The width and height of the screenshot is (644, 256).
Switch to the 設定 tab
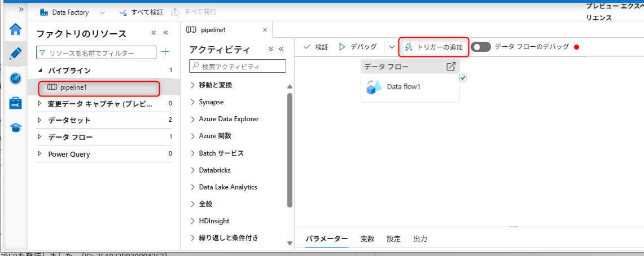click(x=393, y=239)
